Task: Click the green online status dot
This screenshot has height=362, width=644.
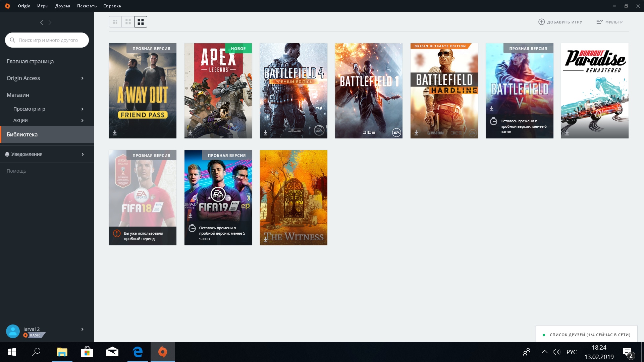Action: [x=544, y=335]
